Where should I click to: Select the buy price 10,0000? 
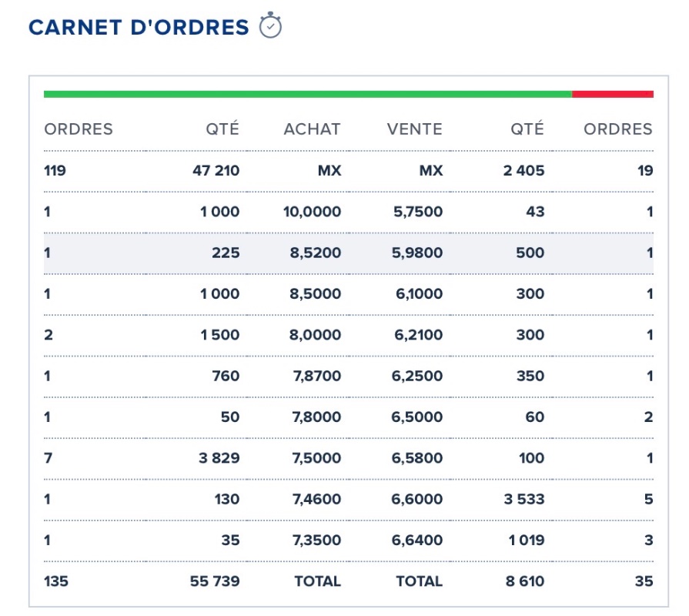pos(312,212)
